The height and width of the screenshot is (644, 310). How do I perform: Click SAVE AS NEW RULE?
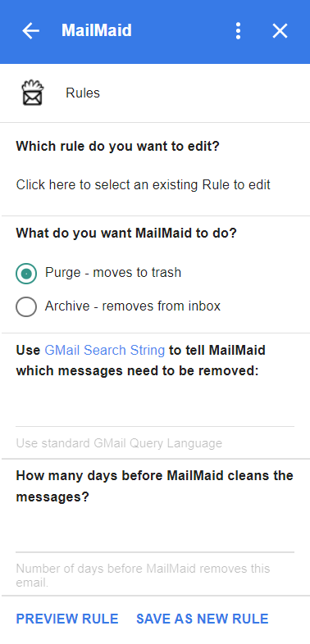pos(203,619)
